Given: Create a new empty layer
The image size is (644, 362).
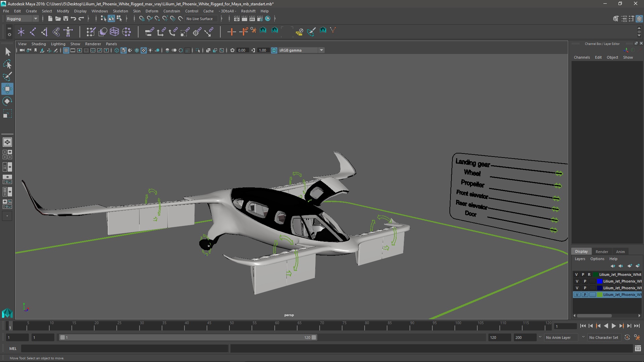Looking at the screenshot, I should [x=630, y=266].
